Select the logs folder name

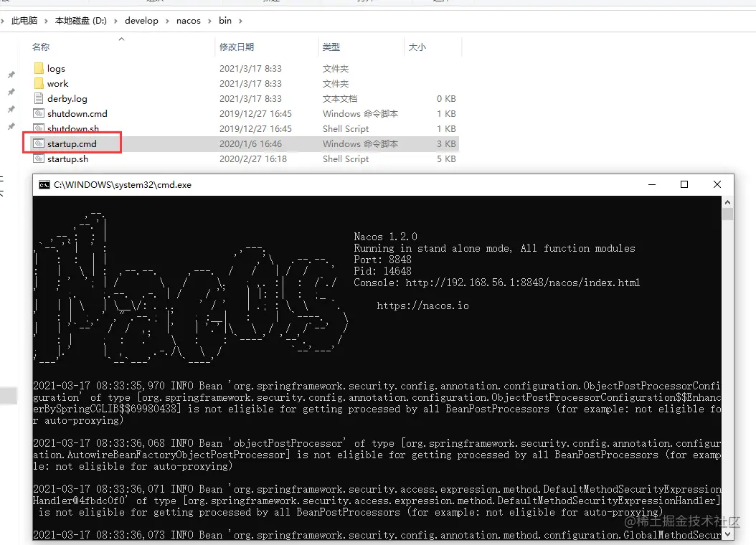(x=56, y=68)
